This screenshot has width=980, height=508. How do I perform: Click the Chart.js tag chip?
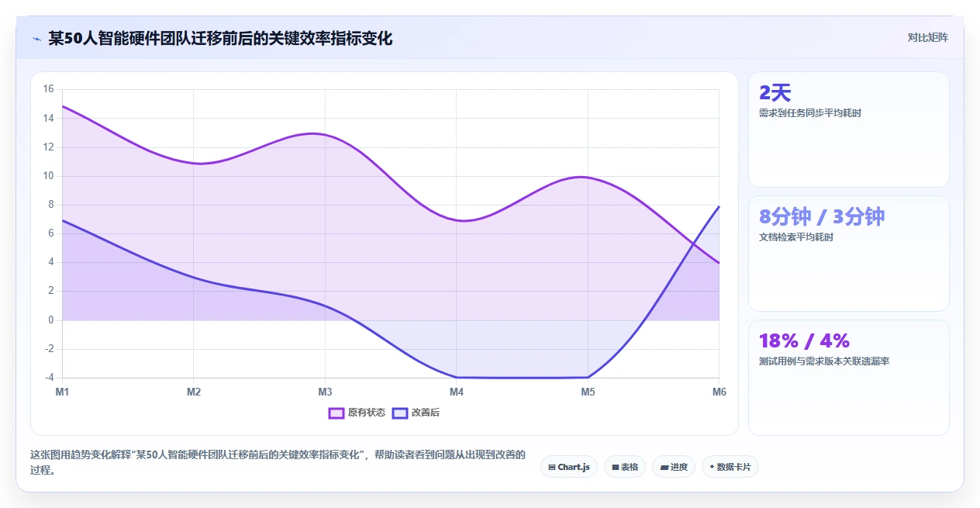pos(568,467)
